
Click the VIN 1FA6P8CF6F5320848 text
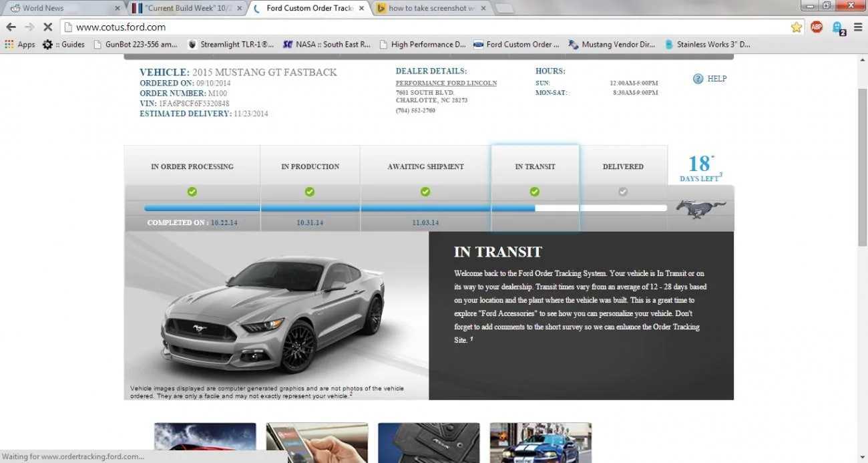click(x=184, y=104)
